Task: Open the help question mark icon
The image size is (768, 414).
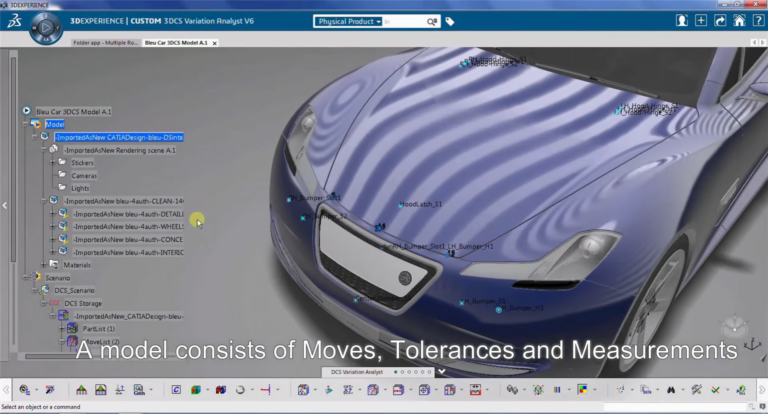Action: click(x=758, y=21)
